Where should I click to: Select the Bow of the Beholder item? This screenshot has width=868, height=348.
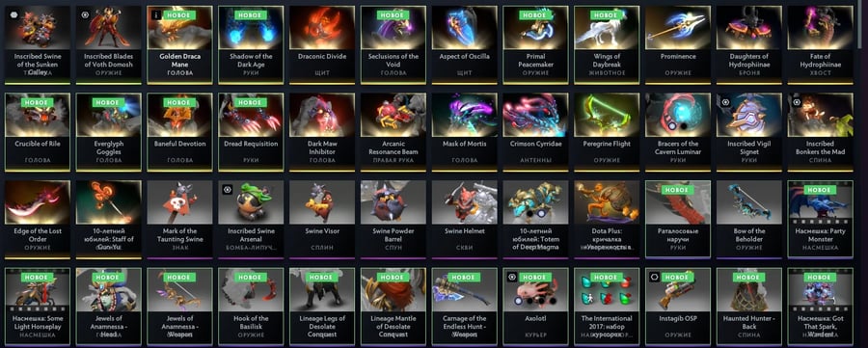749,219
